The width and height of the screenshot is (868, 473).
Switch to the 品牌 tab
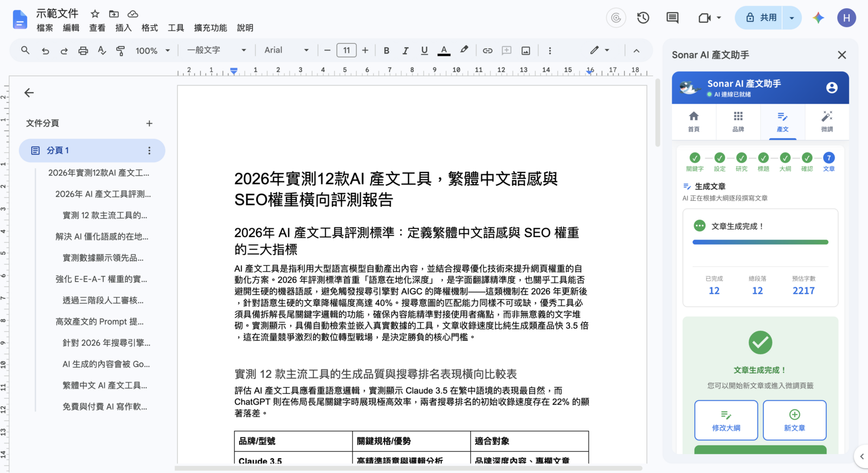(x=738, y=122)
